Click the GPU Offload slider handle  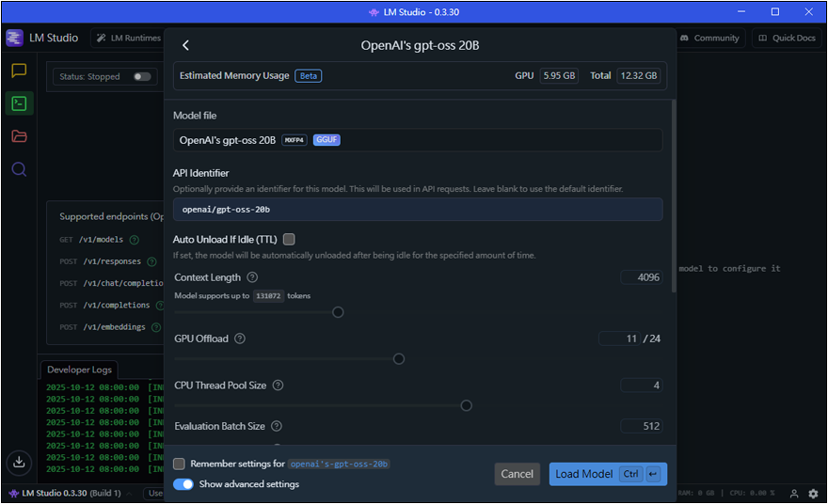[399, 359]
